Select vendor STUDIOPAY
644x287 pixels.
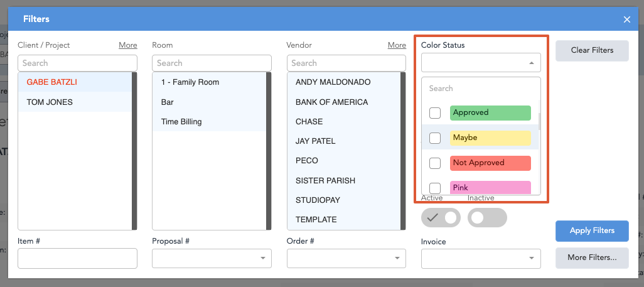pos(344,200)
